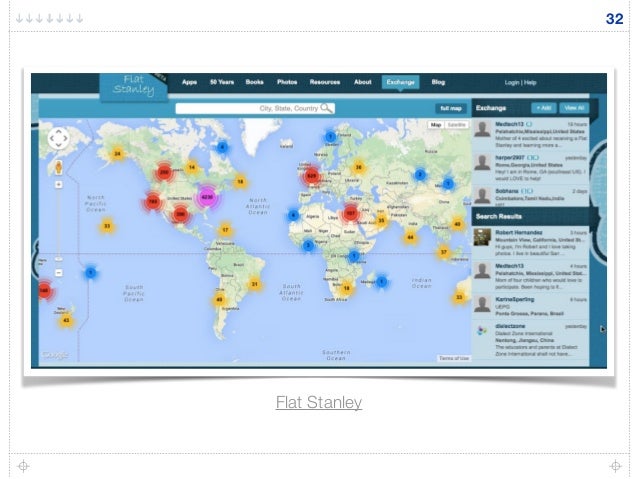Click the yellow 37 cluster near Indonesia
Screen dimensions: 638x479
[444, 252]
